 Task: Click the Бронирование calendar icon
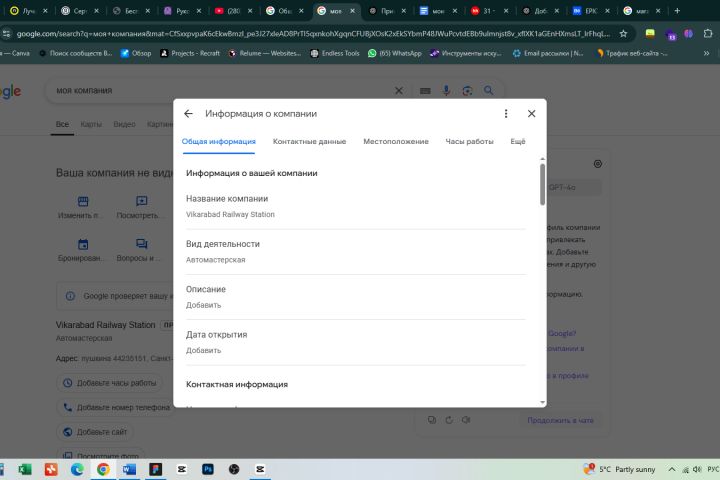coord(83,244)
